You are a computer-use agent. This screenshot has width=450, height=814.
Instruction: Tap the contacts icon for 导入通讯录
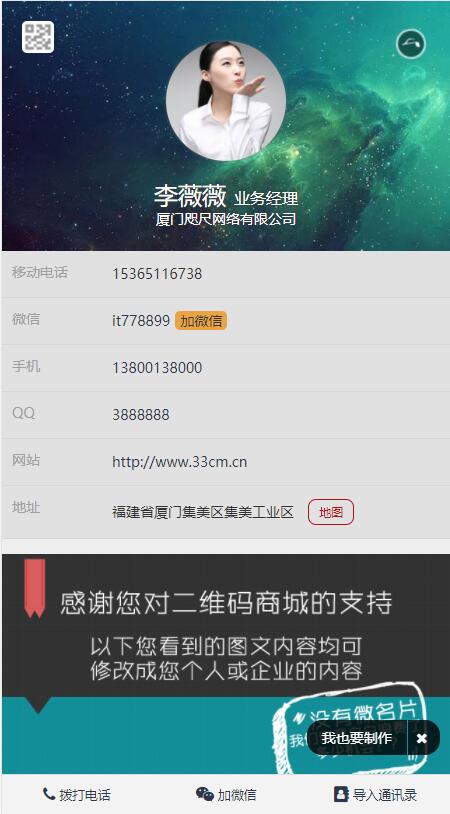(340, 794)
